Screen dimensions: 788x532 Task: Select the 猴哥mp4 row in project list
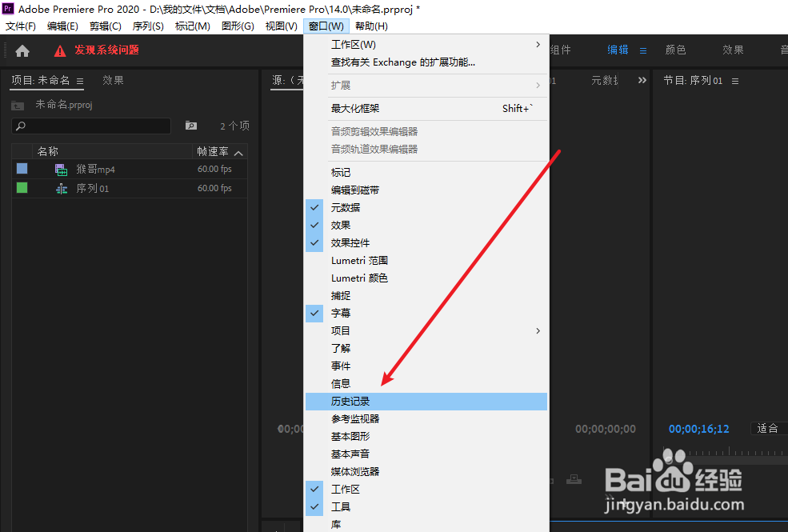click(x=129, y=170)
